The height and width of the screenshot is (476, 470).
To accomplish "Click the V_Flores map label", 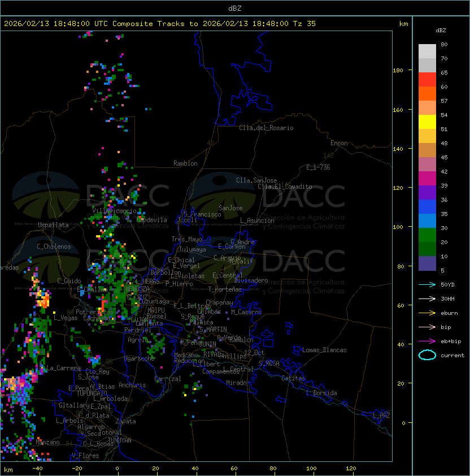I will coord(85,456).
